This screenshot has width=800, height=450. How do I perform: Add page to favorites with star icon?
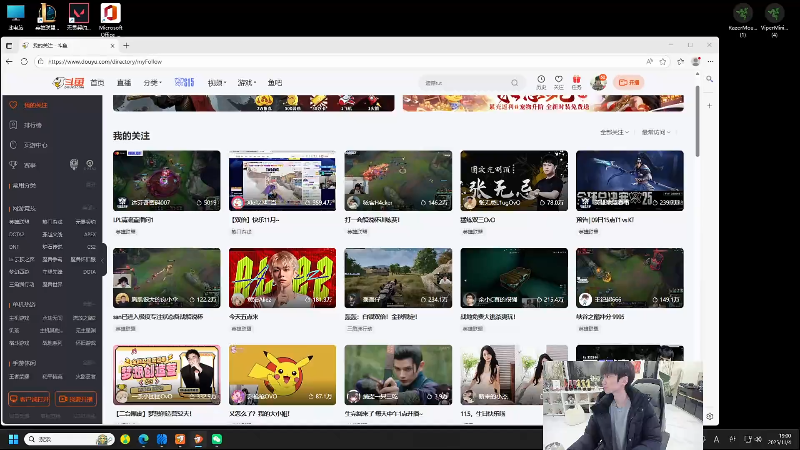click(x=663, y=62)
